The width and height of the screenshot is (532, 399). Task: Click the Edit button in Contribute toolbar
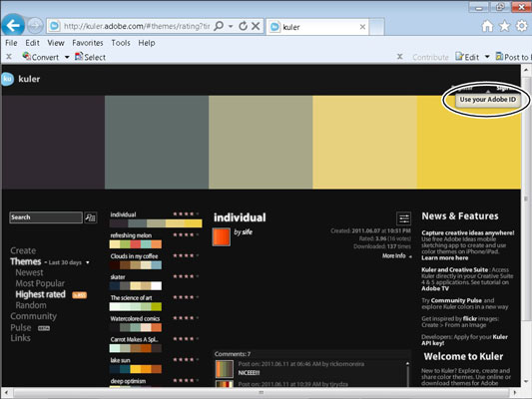467,57
